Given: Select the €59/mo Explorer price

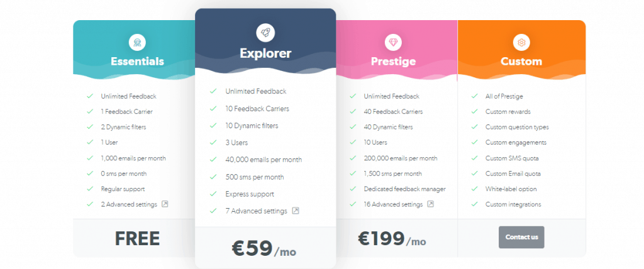Looking at the screenshot, I should click(x=264, y=248).
